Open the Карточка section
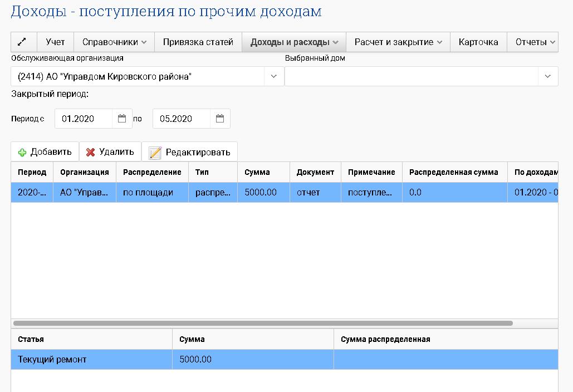Screen dimensions: 573x392 tap(478, 42)
